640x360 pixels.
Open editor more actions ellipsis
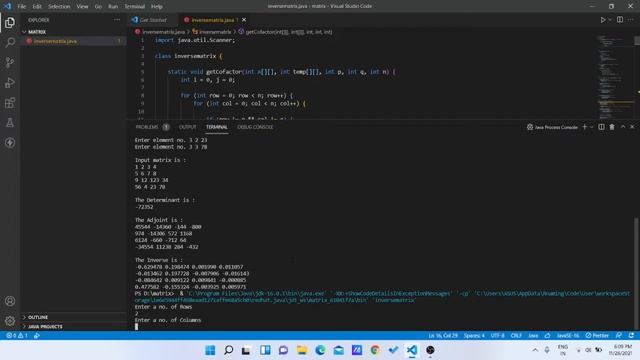[631, 20]
